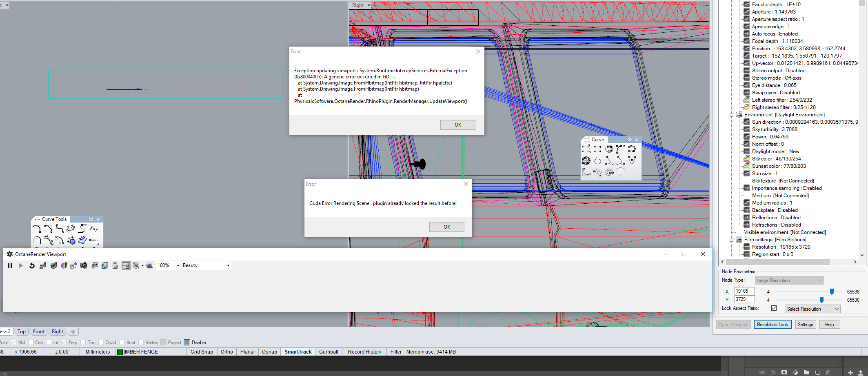Select the render region picker icon
This screenshot has width=868, height=376.
pyautogui.click(x=74, y=266)
